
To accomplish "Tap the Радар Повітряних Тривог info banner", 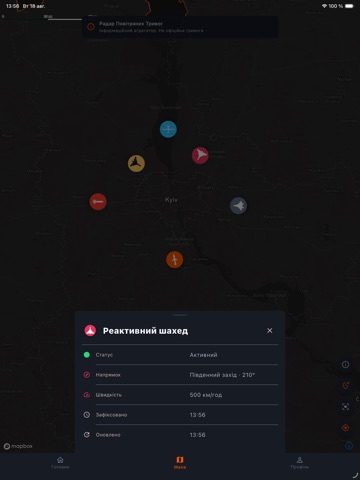I will pyautogui.click(x=180, y=27).
